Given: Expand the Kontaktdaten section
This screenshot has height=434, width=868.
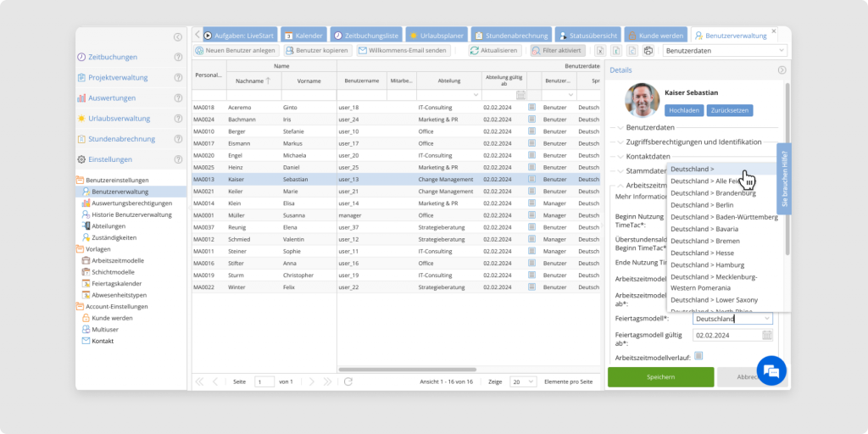Looking at the screenshot, I should point(648,157).
